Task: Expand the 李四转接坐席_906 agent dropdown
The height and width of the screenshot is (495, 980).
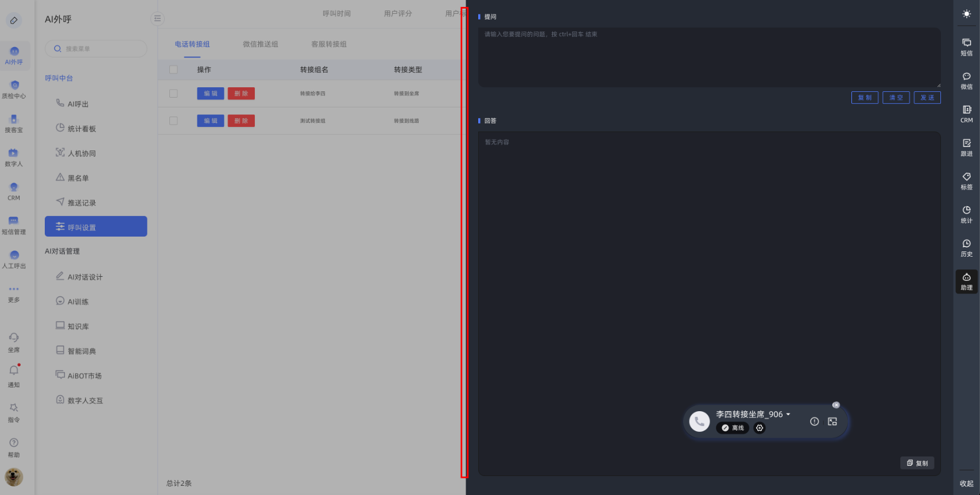Action: click(x=788, y=414)
